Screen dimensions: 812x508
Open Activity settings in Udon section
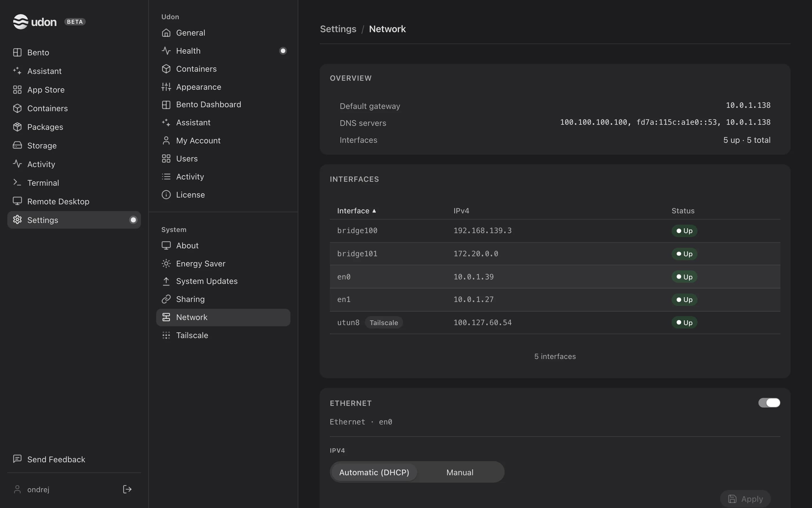(x=223, y=177)
